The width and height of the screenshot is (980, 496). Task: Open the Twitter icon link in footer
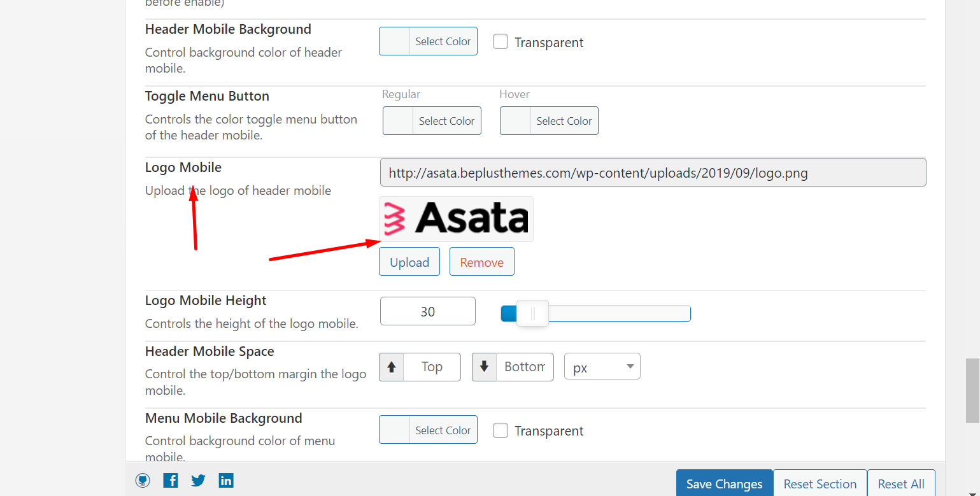click(x=199, y=481)
